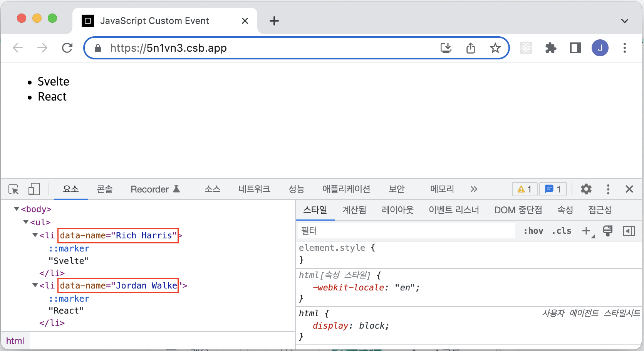Open DevTools customize three-dot menu

tap(608, 189)
